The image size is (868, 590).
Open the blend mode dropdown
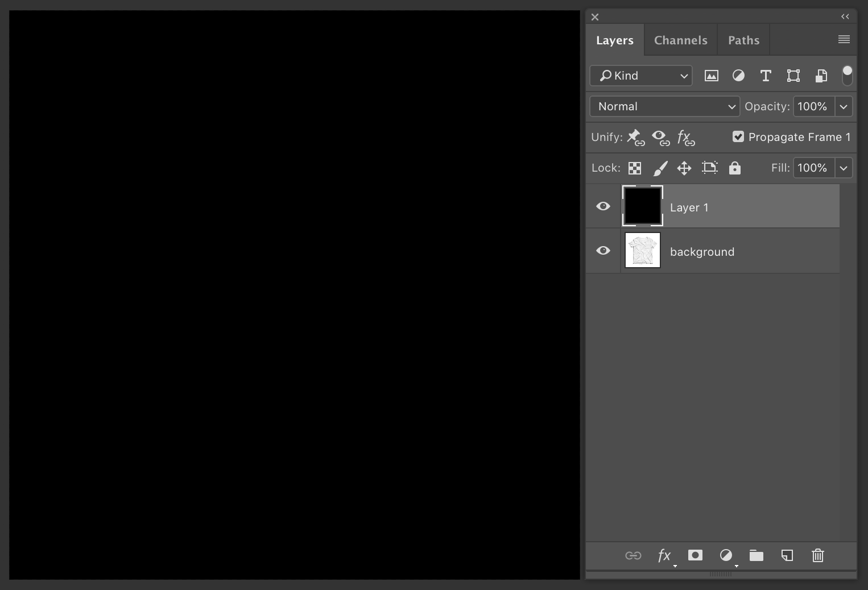(663, 106)
